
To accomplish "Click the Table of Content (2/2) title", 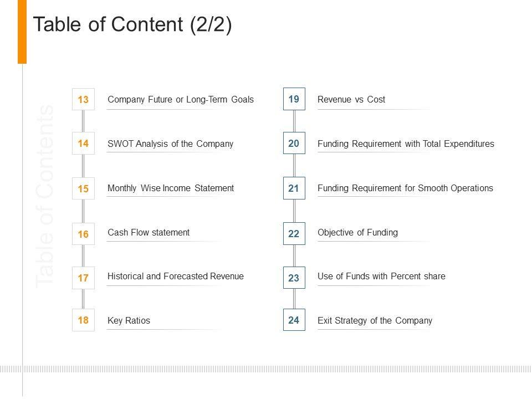I will [x=132, y=24].
